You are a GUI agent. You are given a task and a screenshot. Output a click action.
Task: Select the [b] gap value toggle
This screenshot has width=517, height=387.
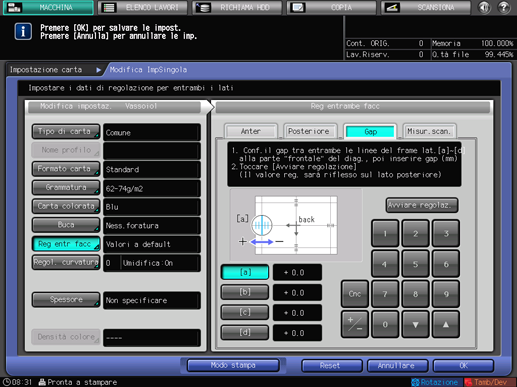pos(245,292)
